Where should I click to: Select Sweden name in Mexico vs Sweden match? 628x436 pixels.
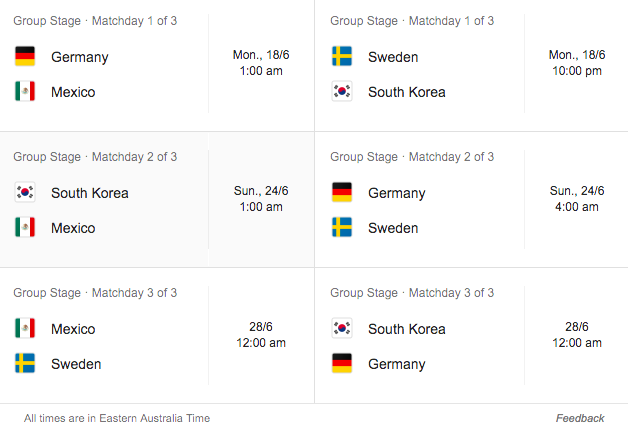[76, 364]
